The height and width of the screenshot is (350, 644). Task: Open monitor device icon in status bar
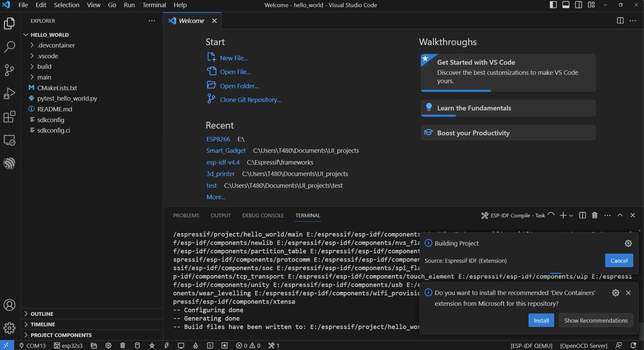[x=181, y=345]
